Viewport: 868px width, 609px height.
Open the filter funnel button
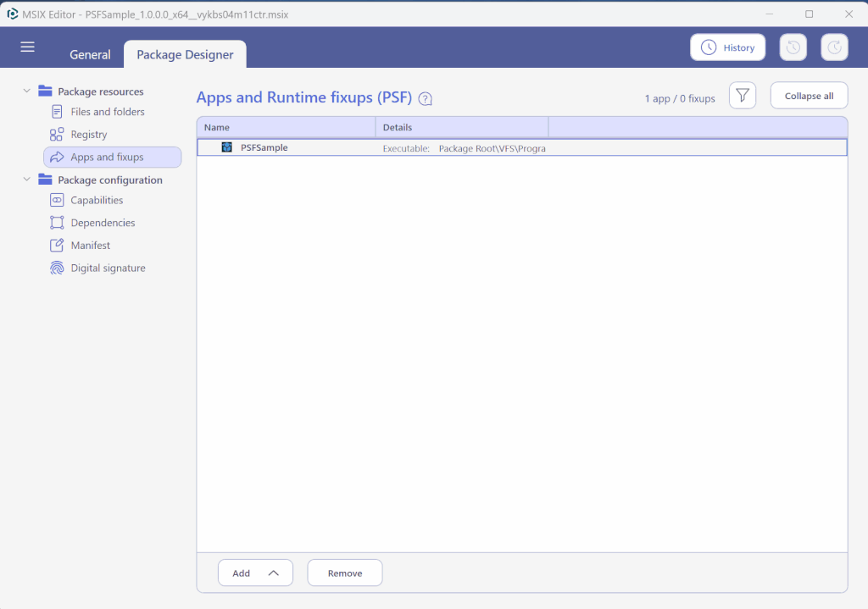click(743, 96)
